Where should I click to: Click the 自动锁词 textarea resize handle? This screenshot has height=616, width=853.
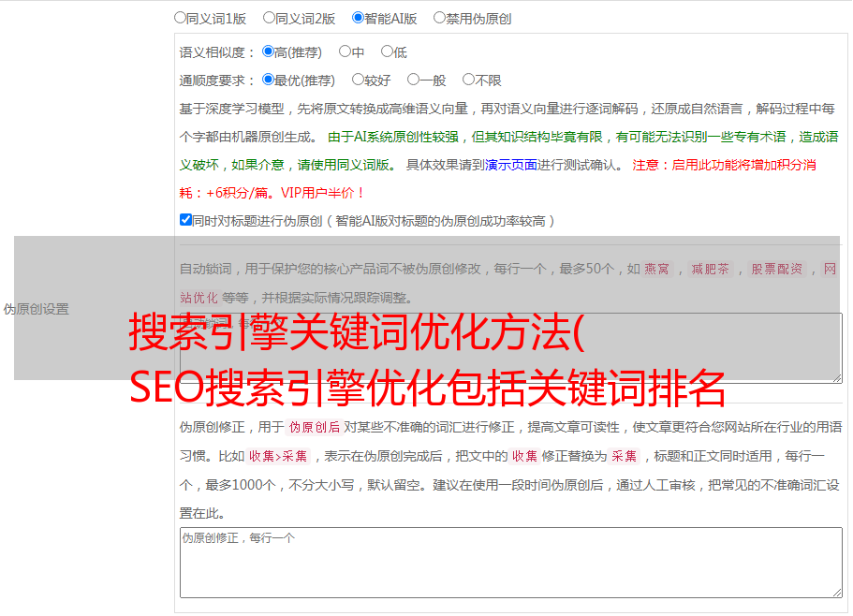[x=837, y=378]
